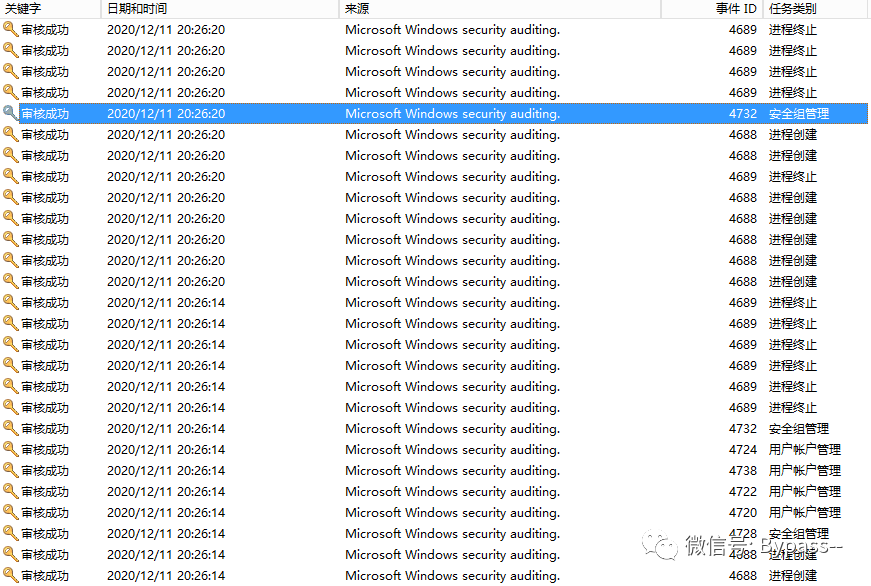The height and width of the screenshot is (586, 871).
Task: Click the key icon beside event 4720
Action: pos(8,512)
